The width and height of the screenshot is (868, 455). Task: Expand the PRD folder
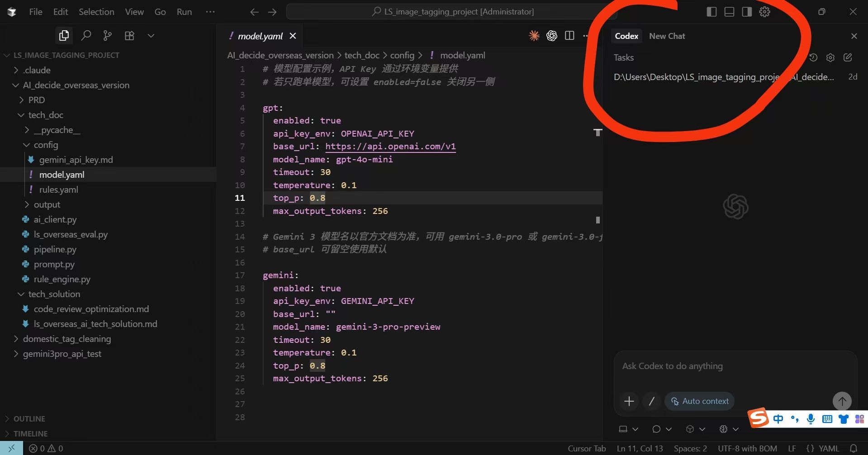pos(36,100)
